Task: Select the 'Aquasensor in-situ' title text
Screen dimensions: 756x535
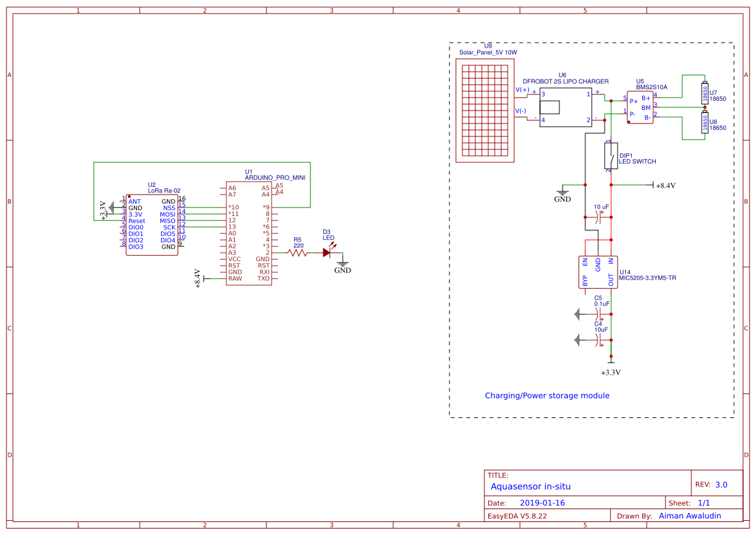Action: (530, 487)
